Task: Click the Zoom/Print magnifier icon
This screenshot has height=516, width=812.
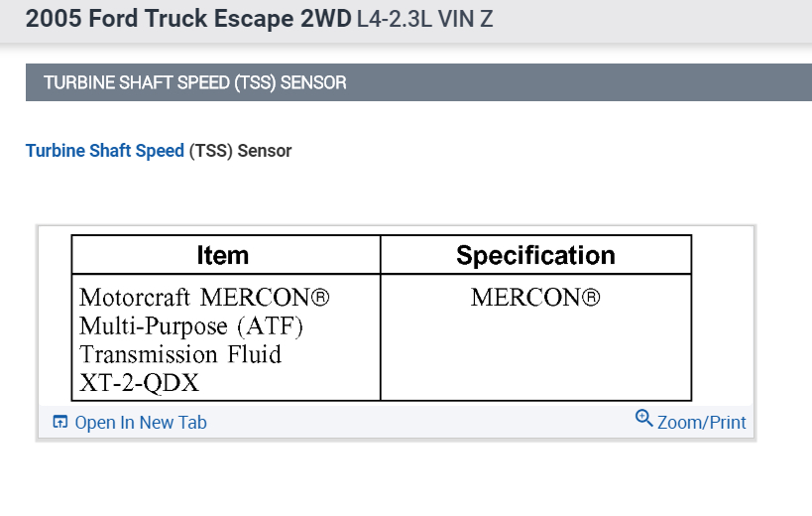Action: pos(644,419)
